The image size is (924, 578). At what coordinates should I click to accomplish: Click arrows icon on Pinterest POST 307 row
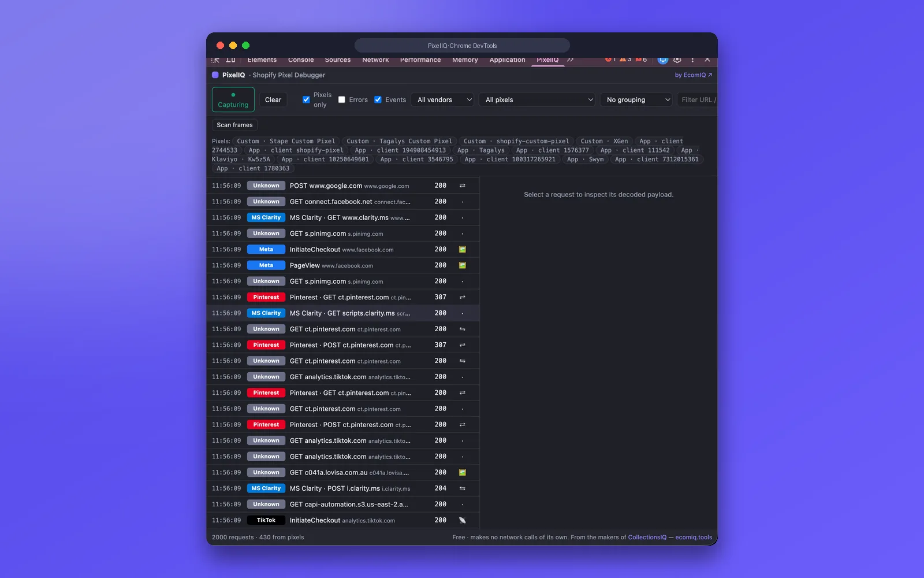(462, 345)
